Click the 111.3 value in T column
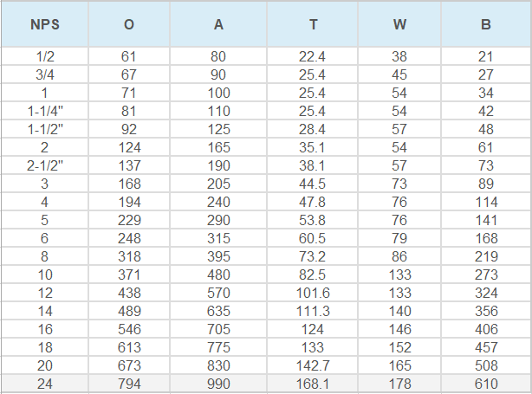Screen dimensions: 532x394 pyautogui.click(x=313, y=311)
